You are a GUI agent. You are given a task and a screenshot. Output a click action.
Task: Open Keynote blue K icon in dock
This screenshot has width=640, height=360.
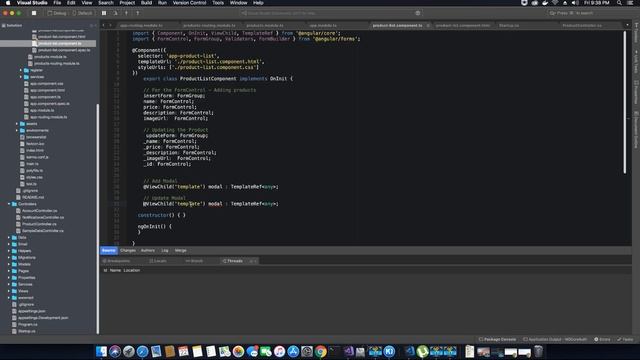click(389, 351)
